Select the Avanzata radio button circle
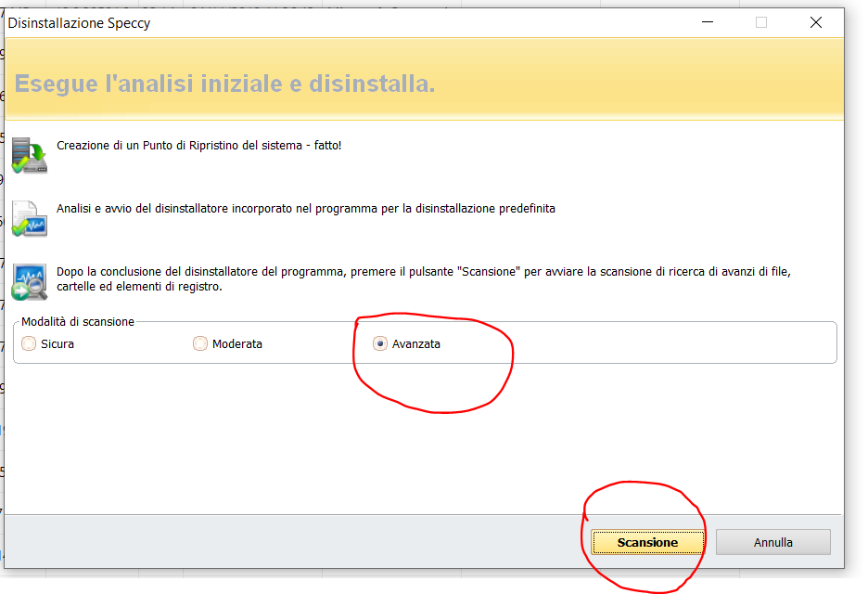 tap(379, 343)
